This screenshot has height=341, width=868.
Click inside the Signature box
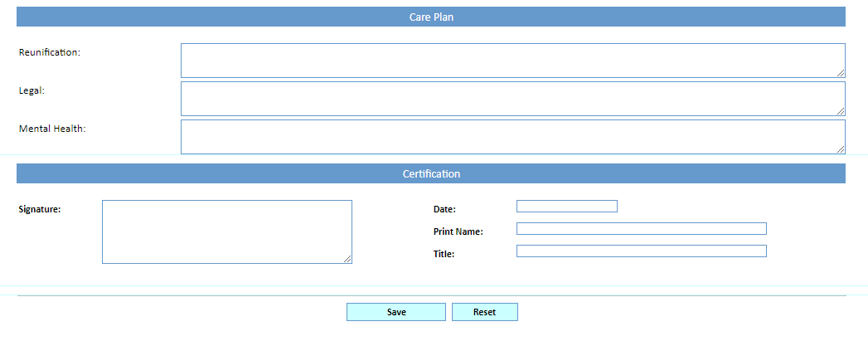[x=226, y=231]
